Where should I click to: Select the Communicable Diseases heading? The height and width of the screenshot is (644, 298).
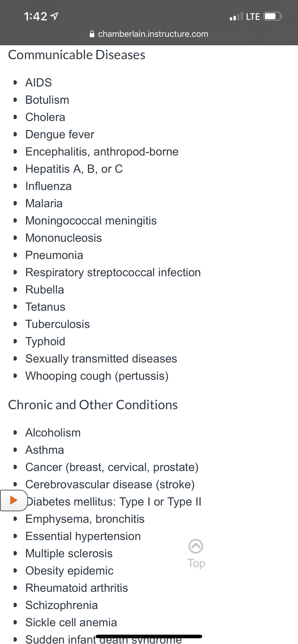pos(77,55)
